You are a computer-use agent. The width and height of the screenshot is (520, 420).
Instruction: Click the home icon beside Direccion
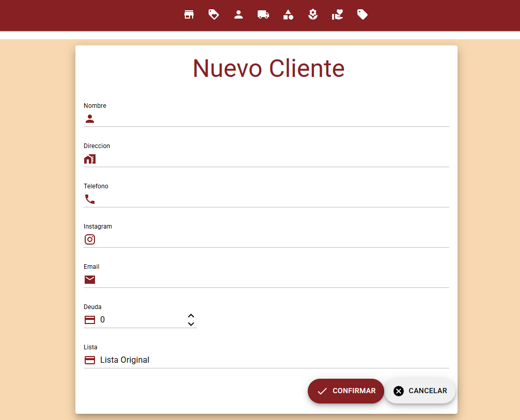pos(89,159)
